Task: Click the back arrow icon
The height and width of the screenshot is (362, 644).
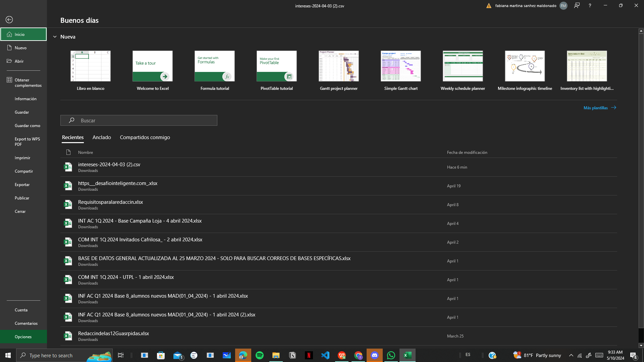Action: pos(9,20)
